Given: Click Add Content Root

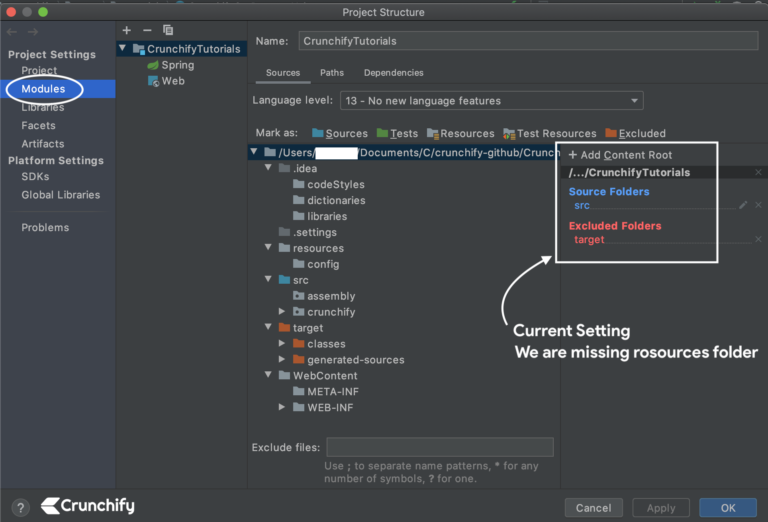Looking at the screenshot, I should 620,155.
